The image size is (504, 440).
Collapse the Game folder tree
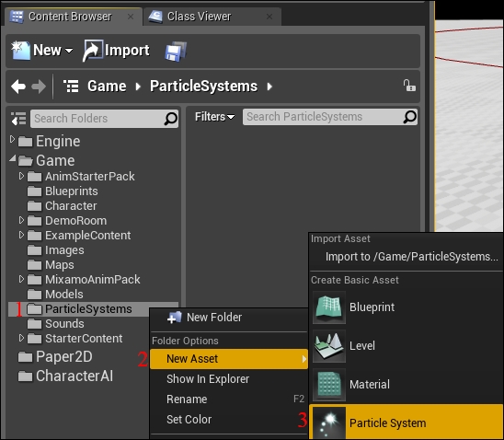13,158
